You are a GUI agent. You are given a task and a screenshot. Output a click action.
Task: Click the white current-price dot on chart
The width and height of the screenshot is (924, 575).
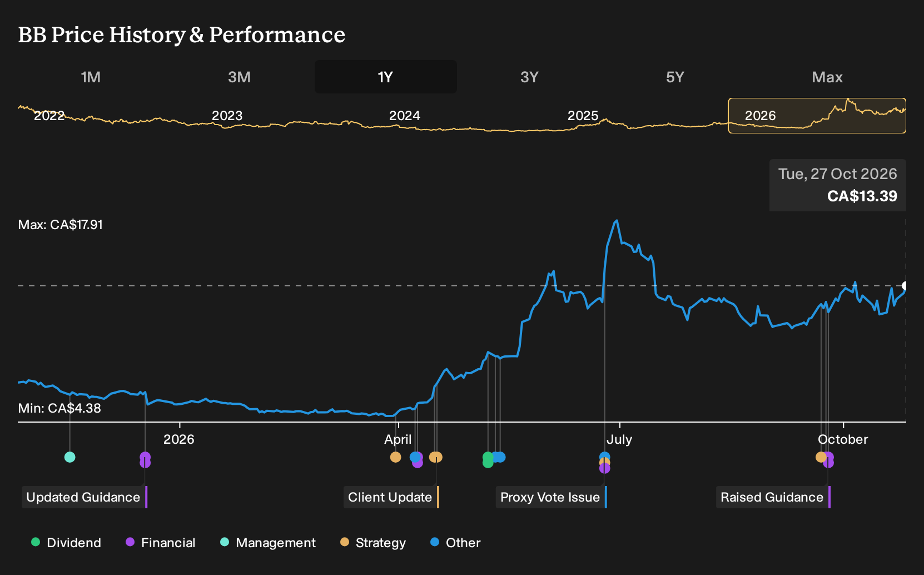906,286
